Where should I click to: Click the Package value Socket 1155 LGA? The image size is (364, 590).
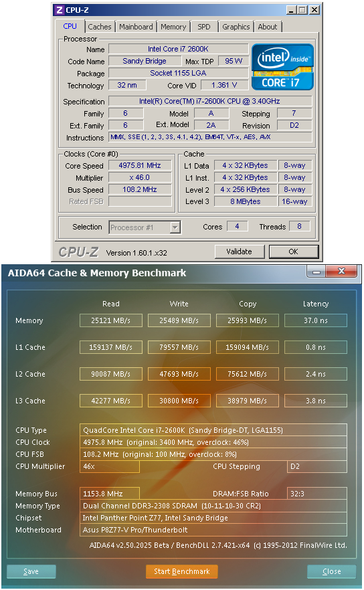click(179, 73)
